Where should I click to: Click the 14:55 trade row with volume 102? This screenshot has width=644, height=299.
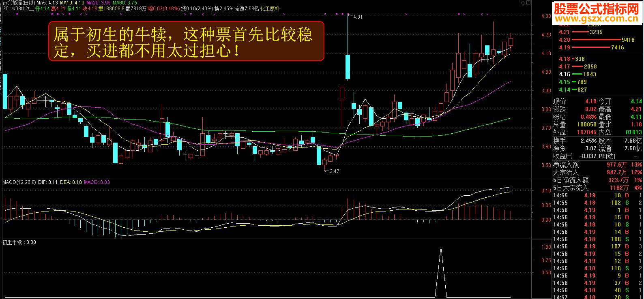point(597,203)
